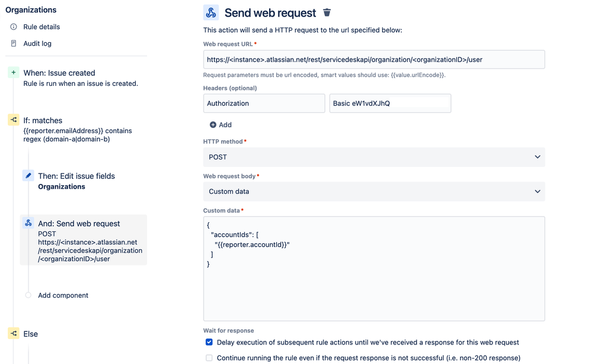
Task: Click inside the Custom data text area
Action: [374, 269]
